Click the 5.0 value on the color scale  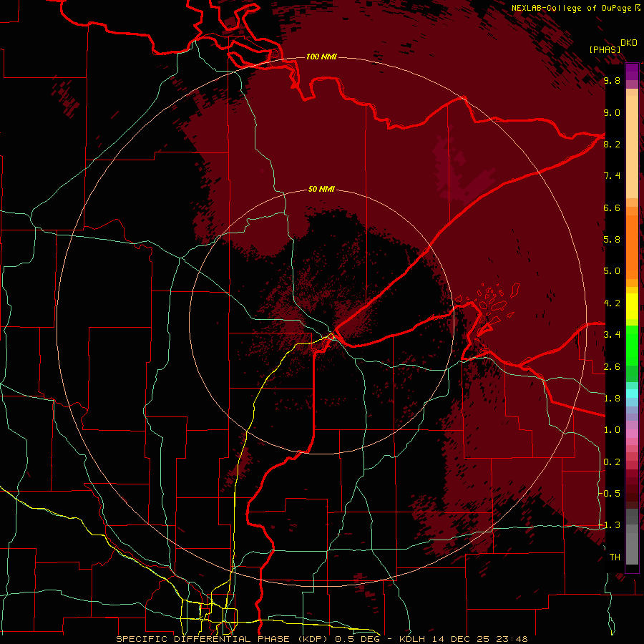pos(612,271)
